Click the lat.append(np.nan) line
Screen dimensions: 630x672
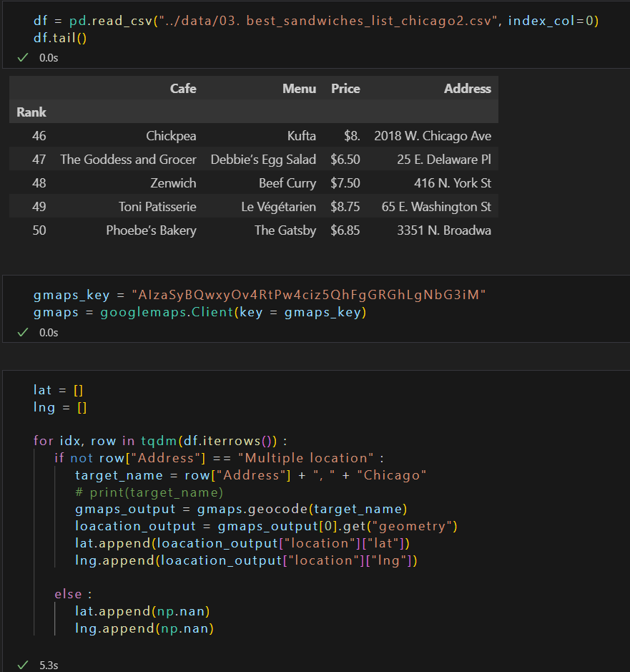(x=142, y=610)
